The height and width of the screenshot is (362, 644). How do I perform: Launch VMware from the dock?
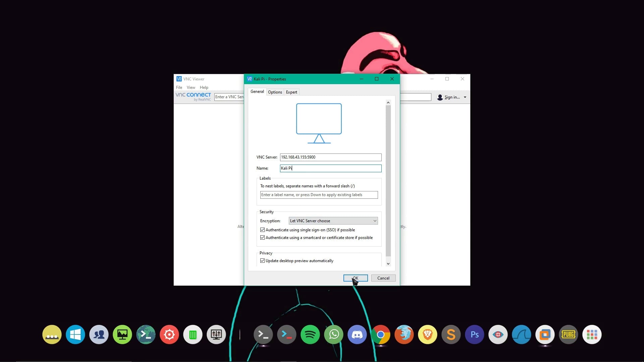545,335
